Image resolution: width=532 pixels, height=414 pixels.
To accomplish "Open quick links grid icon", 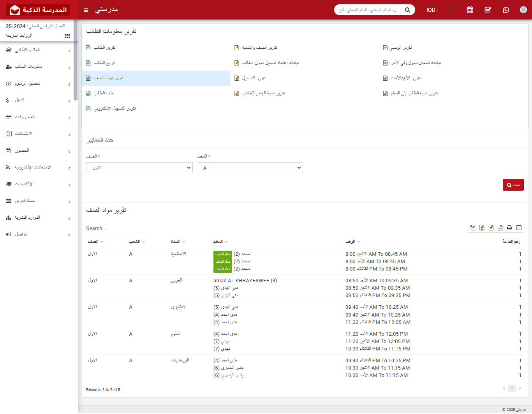I will click(67, 36).
